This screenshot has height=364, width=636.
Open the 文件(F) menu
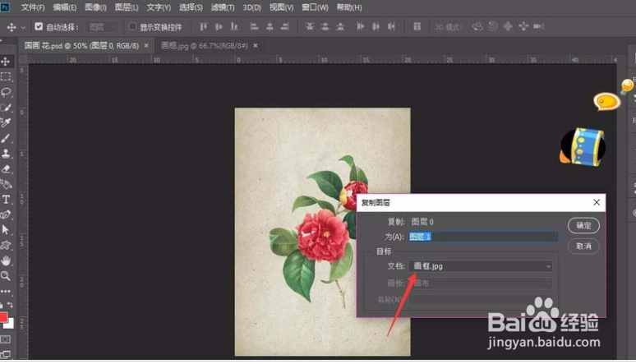[x=32, y=7]
